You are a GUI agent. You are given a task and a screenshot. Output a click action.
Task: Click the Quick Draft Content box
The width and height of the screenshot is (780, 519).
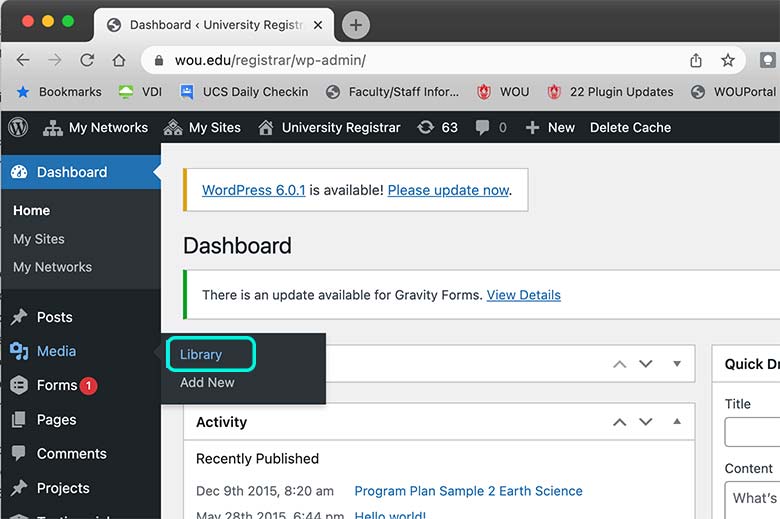tap(752, 500)
